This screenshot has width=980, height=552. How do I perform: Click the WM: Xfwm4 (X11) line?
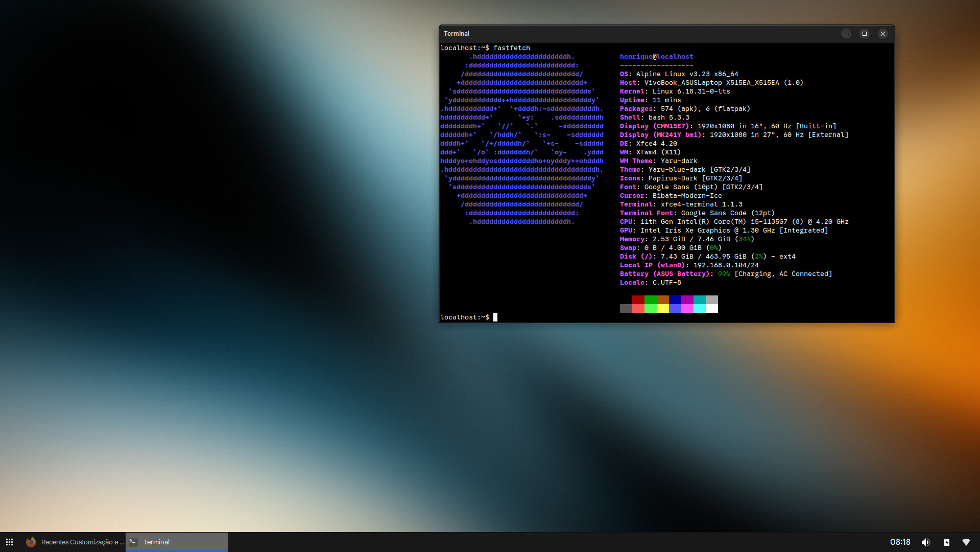click(650, 152)
